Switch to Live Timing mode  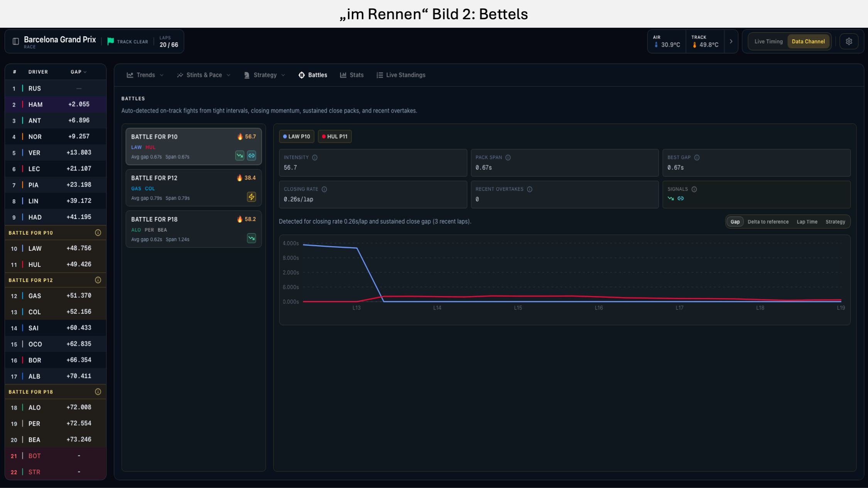point(768,42)
